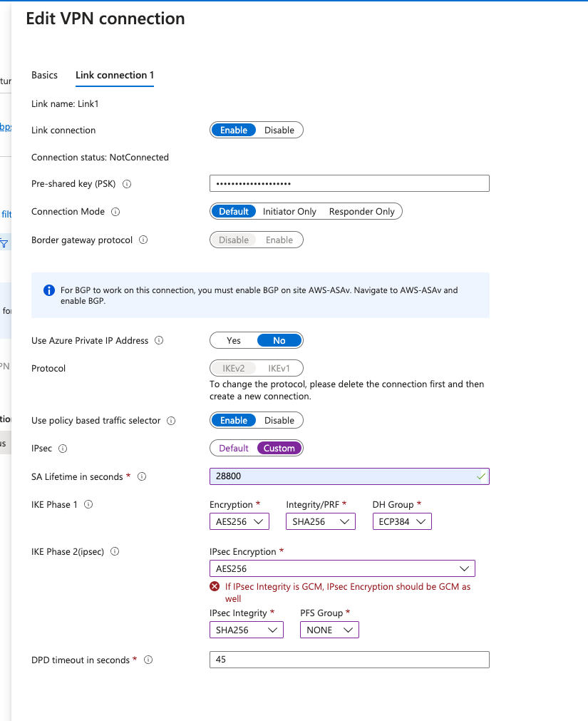The height and width of the screenshot is (721, 588).
Task: Click Connection status: NotConnected text
Action: click(x=100, y=158)
